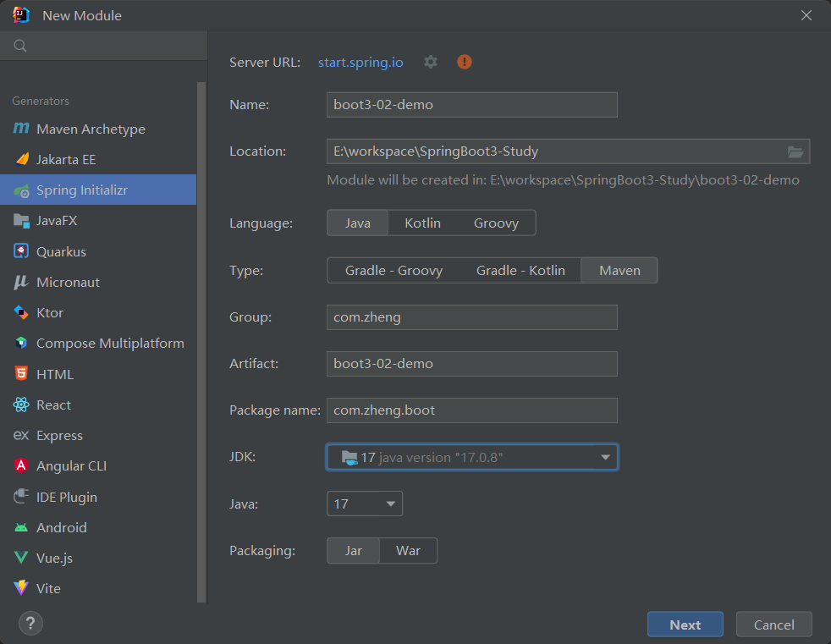Viewport: 831px width, 644px height.
Task: Click the server settings gear icon
Action: (431, 62)
